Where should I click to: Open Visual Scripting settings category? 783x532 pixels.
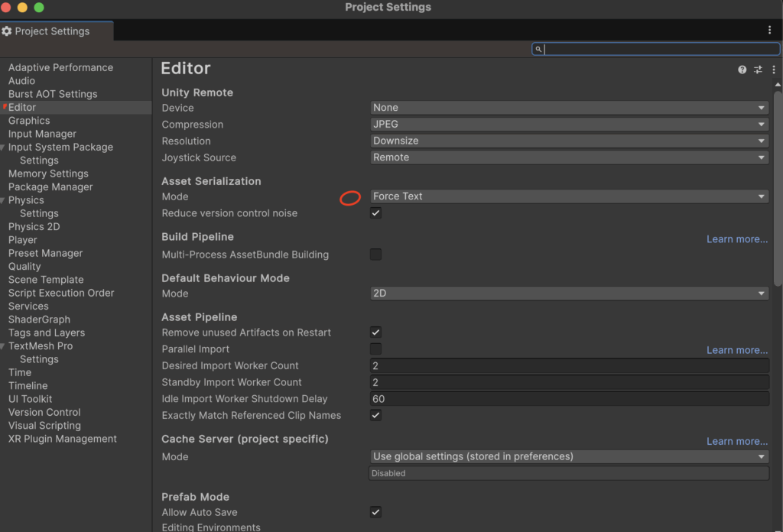[44, 426]
